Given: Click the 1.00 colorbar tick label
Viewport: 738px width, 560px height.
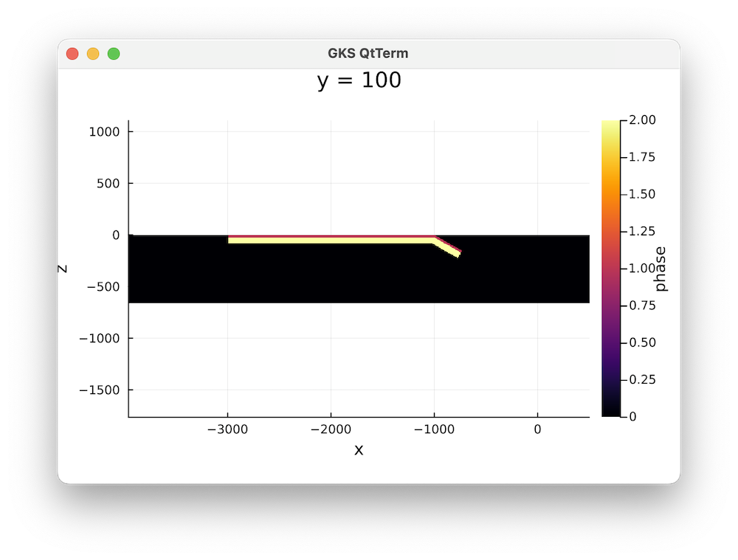Looking at the screenshot, I should tap(641, 269).
